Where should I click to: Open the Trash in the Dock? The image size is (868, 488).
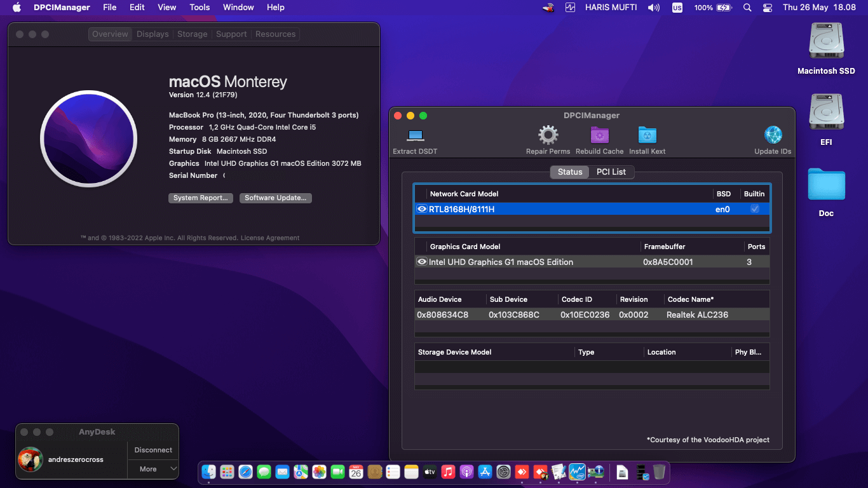pos(659,471)
